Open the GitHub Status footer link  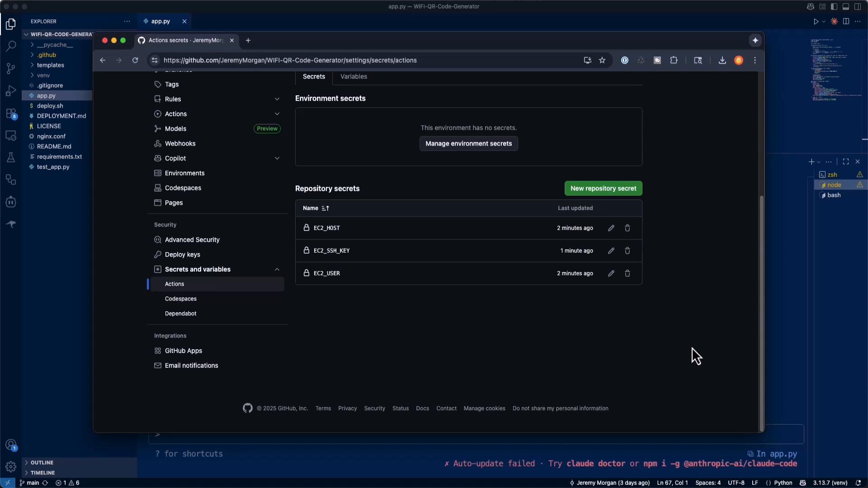[x=400, y=408]
